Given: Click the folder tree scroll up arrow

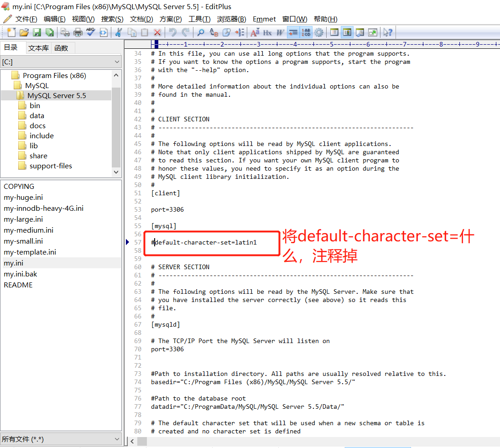Looking at the screenshot, I should tap(116, 75).
